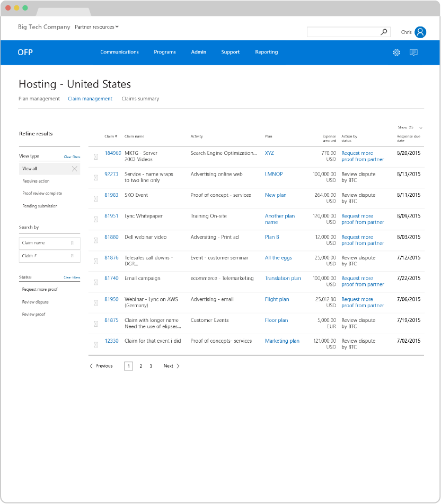
Task: Click the magnifier icon in the top search box
Action: (384, 32)
